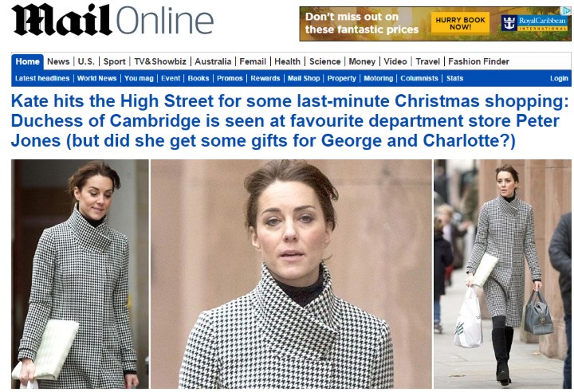Image resolution: width=574 pixels, height=392 pixels.
Task: Click the Hurry Book Now button
Action: pyautogui.click(x=460, y=23)
